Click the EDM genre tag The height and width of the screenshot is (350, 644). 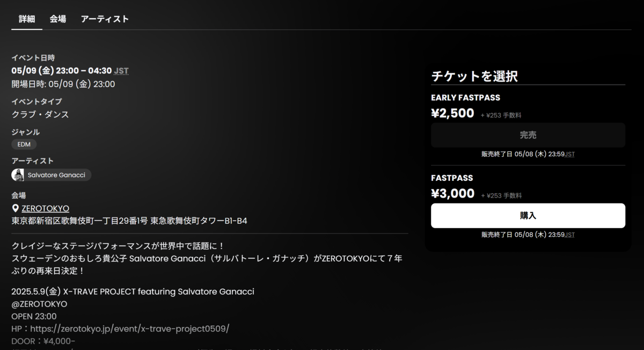24,144
